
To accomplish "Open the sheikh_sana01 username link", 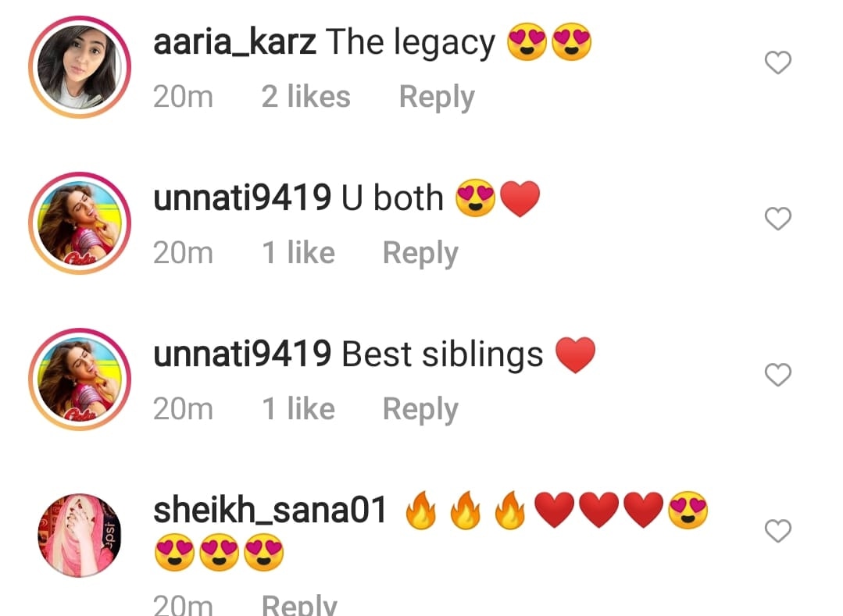I will pyautogui.click(x=270, y=511).
